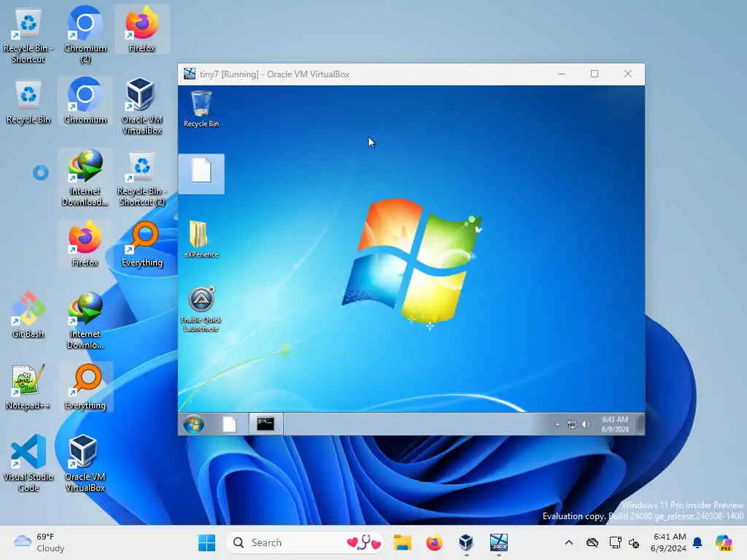
Task: Open the host taskbar clock and date
Action: [668, 542]
